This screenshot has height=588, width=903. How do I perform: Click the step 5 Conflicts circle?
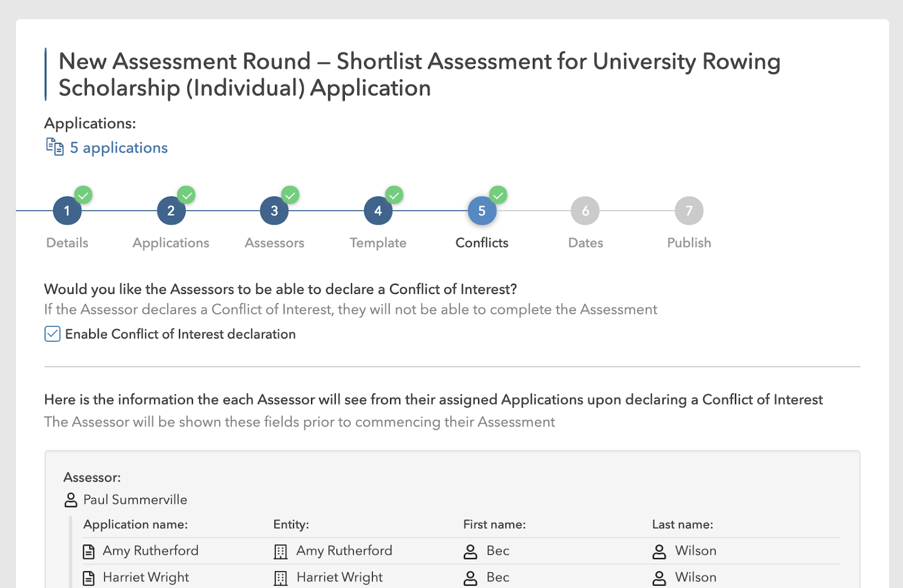482,211
